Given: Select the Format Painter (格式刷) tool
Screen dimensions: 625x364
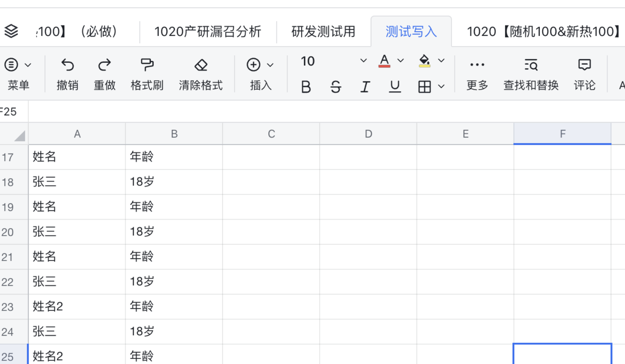Looking at the screenshot, I should pyautogui.click(x=147, y=65).
